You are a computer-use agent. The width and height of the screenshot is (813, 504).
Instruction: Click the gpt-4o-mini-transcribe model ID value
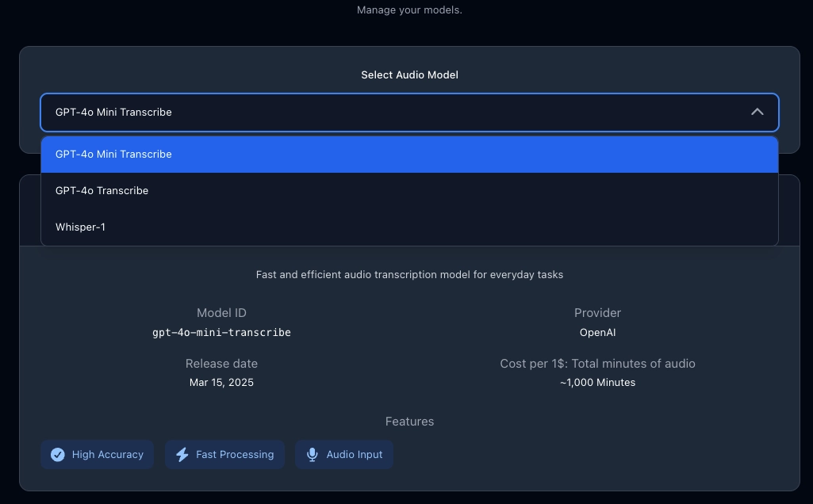tap(221, 333)
